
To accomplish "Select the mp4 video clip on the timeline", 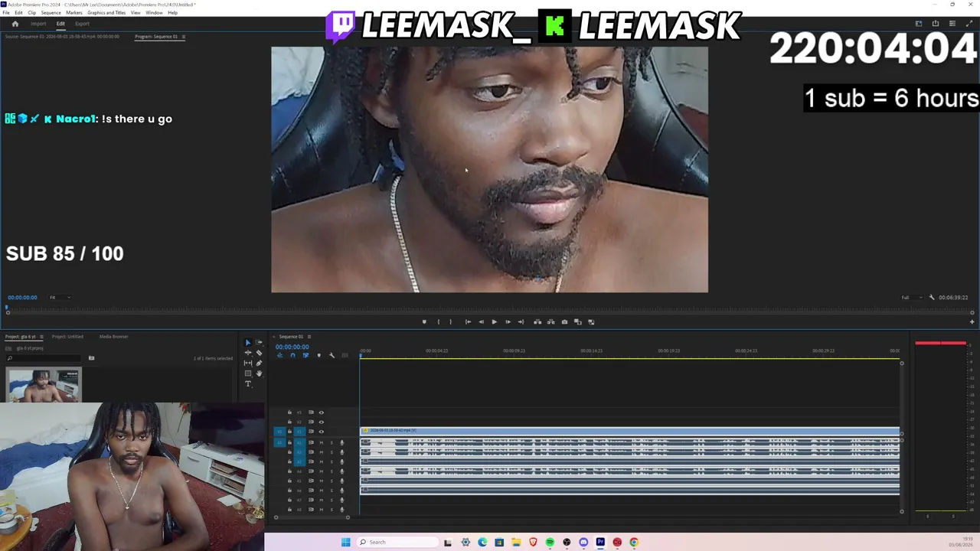I will tap(629, 432).
